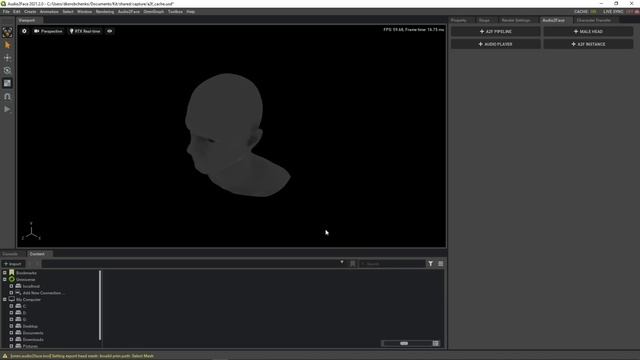Viewport: 640px width, 360px height.
Task: Click Add New Connection entry
Action: 43,293
